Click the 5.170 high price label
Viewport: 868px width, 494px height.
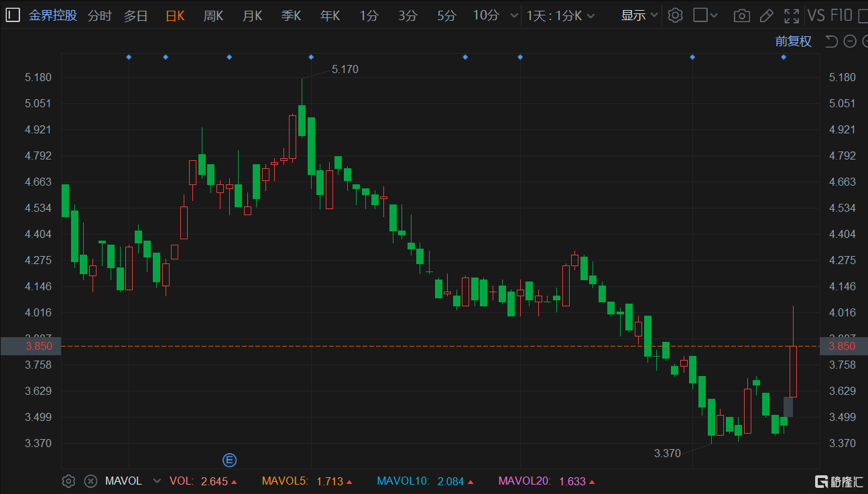click(345, 69)
